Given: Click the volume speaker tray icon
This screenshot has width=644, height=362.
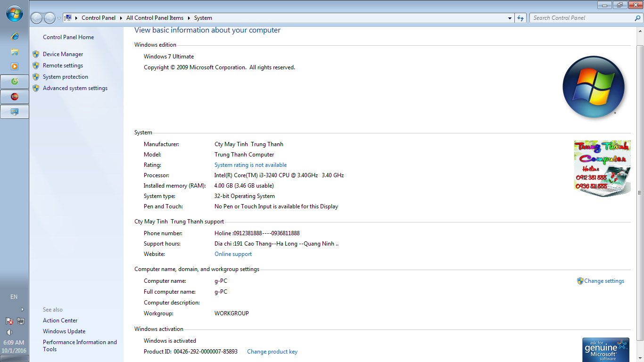Looking at the screenshot, I should point(9,332).
